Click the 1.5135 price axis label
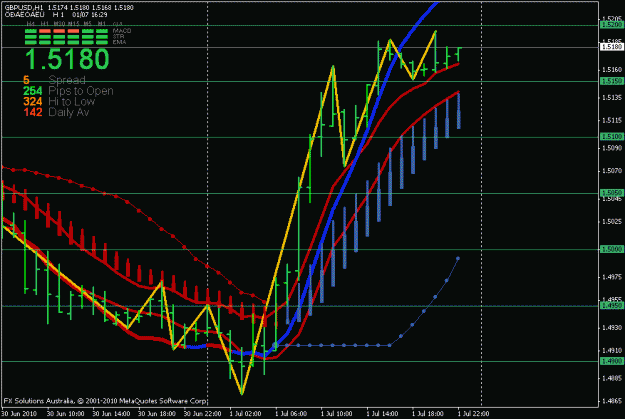Screen dimensions: 625x419 tap(612, 98)
